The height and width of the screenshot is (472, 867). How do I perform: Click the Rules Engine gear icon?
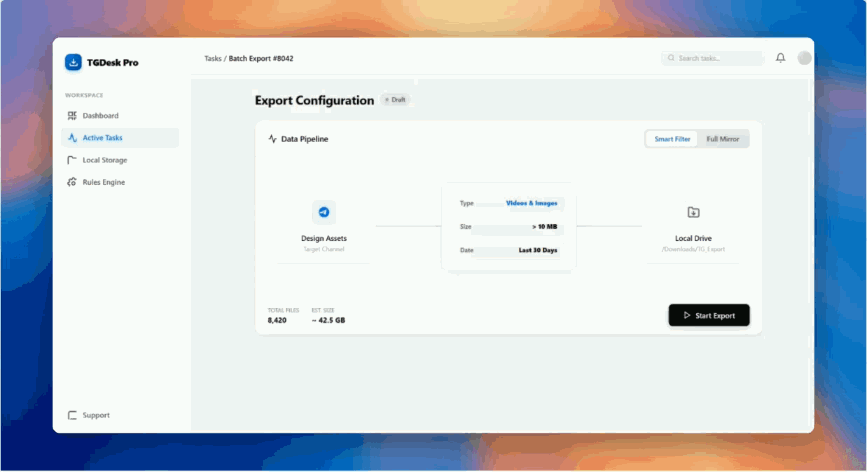tap(72, 182)
